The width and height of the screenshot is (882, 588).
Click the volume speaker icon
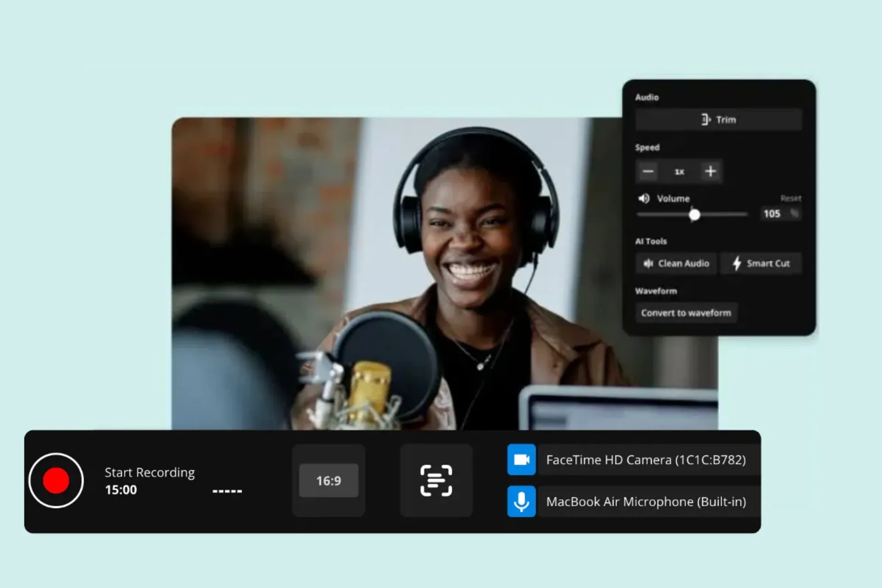(x=644, y=198)
